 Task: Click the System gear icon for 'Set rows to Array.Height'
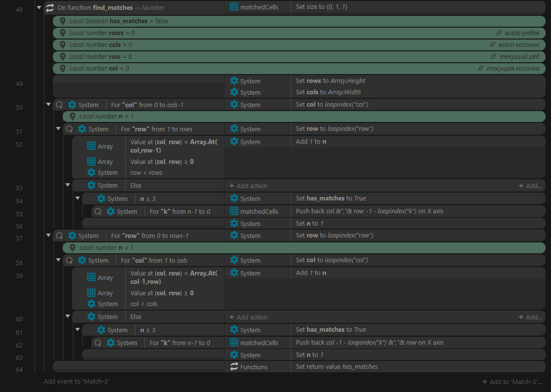pyautogui.click(x=234, y=80)
